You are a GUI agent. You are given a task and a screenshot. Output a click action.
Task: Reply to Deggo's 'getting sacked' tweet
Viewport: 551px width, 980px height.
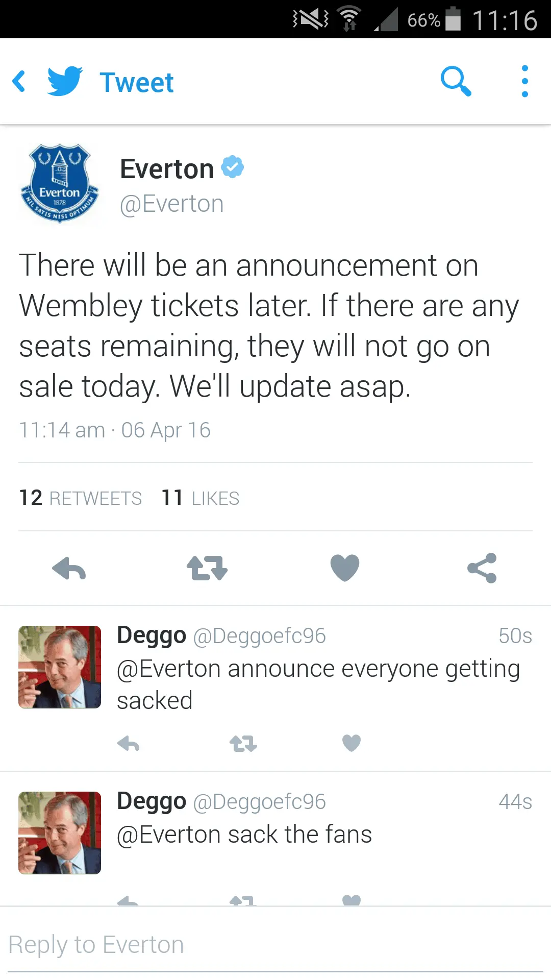[x=128, y=744]
